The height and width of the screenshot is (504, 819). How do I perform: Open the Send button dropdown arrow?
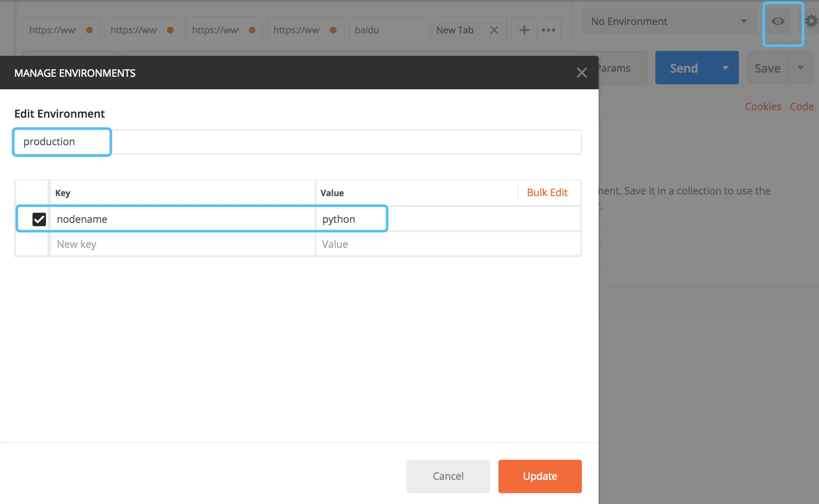tap(725, 68)
